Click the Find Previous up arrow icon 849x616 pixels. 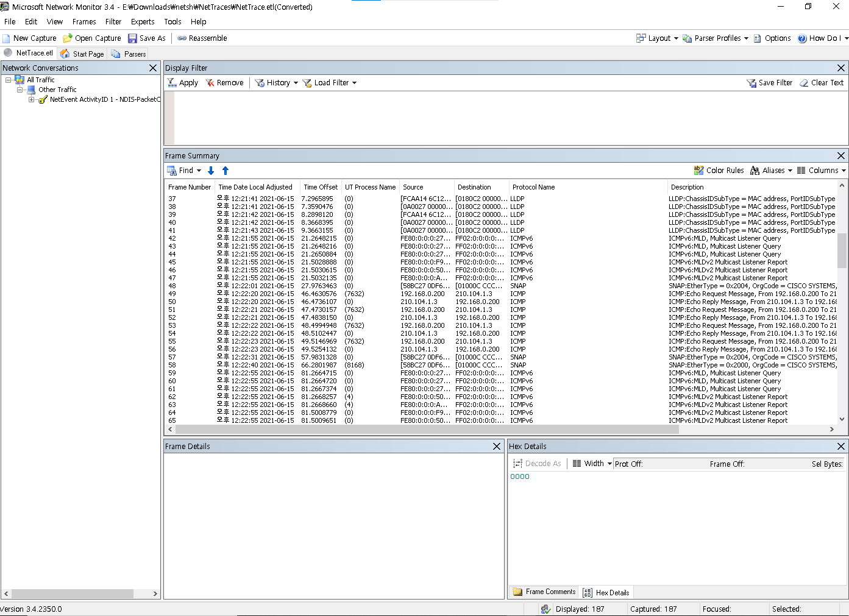click(226, 171)
